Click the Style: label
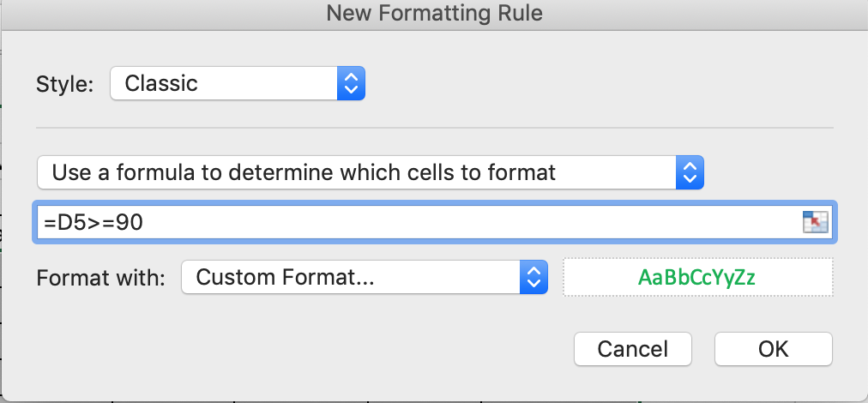Viewport: 868px width, 403px height. coord(65,85)
